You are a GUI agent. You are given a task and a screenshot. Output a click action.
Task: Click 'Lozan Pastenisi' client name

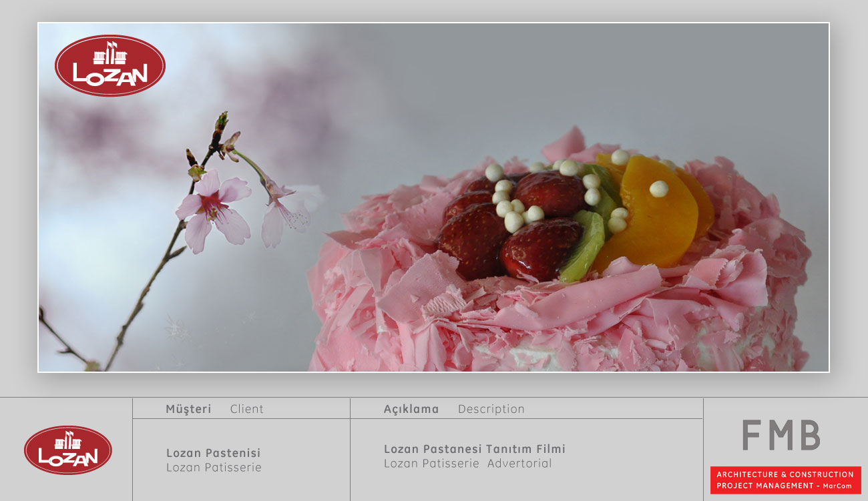pos(213,453)
